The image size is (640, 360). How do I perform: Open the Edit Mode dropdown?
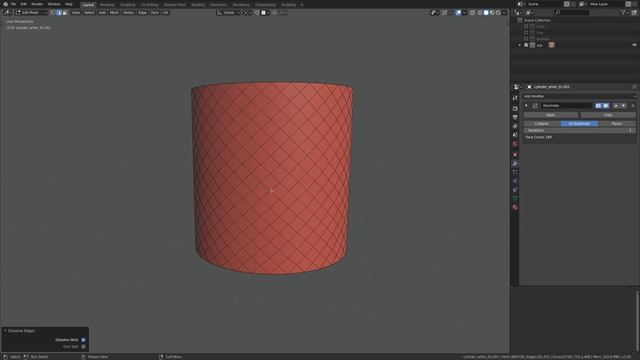(32, 13)
